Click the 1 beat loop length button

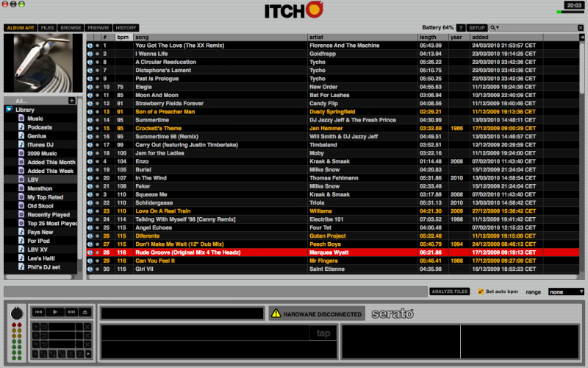pyautogui.click(x=71, y=354)
